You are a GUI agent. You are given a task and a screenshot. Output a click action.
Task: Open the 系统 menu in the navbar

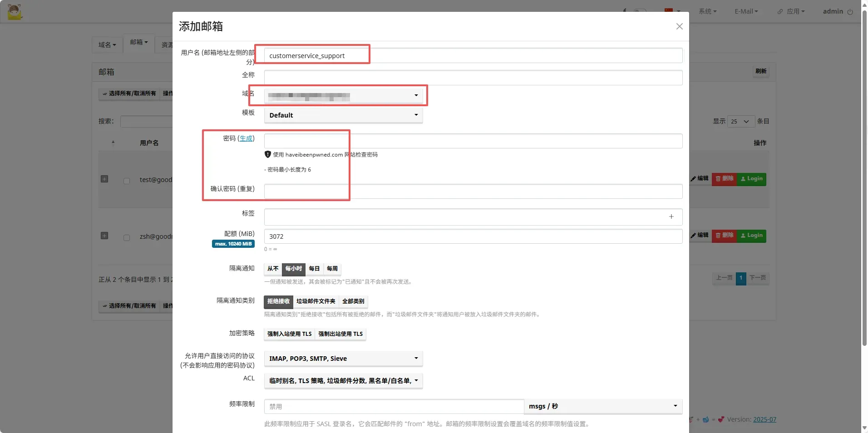(x=707, y=11)
